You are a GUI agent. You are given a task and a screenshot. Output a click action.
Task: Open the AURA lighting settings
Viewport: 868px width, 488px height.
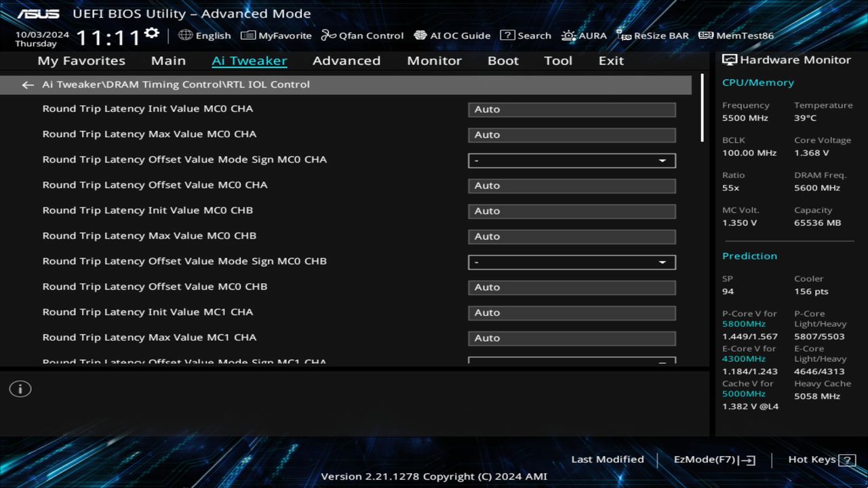click(583, 35)
